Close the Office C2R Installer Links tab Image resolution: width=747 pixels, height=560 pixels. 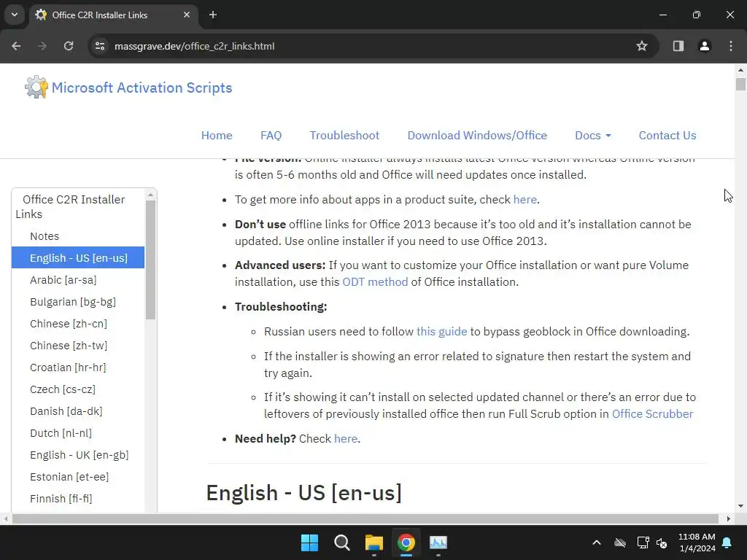(187, 15)
